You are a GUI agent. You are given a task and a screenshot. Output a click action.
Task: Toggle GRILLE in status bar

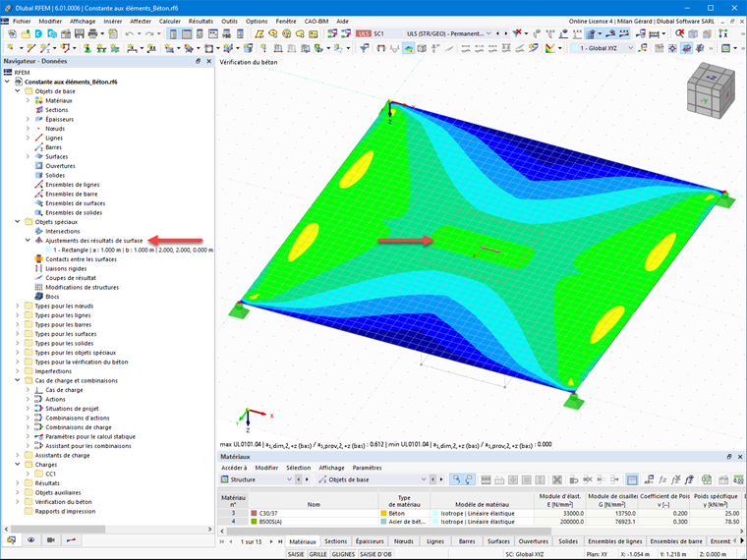tap(317, 554)
